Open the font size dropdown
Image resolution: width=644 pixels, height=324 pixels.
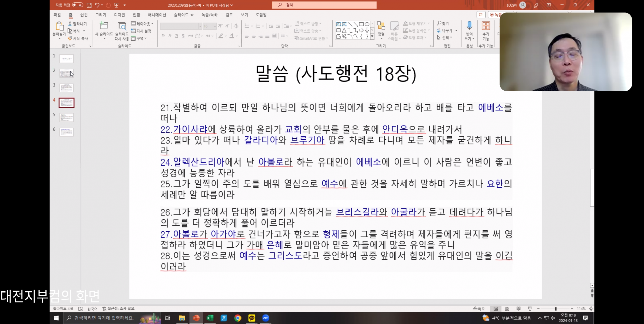pyautogui.click(x=215, y=26)
